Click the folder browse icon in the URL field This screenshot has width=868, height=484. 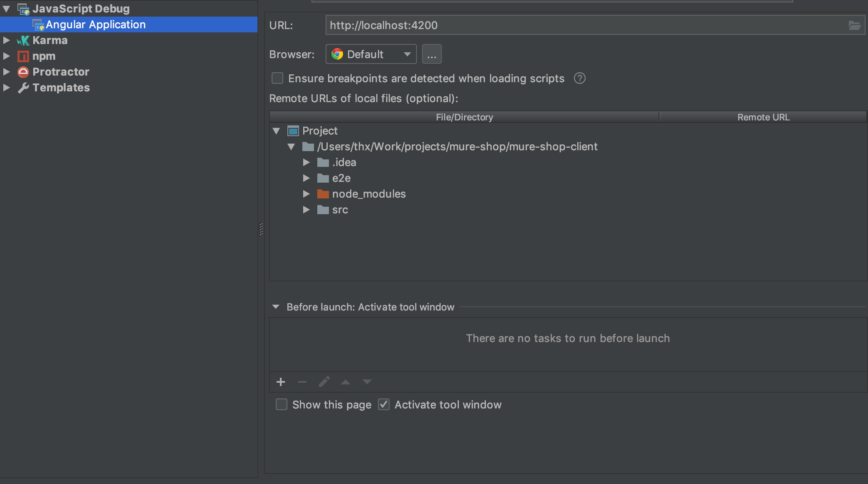[x=854, y=25]
